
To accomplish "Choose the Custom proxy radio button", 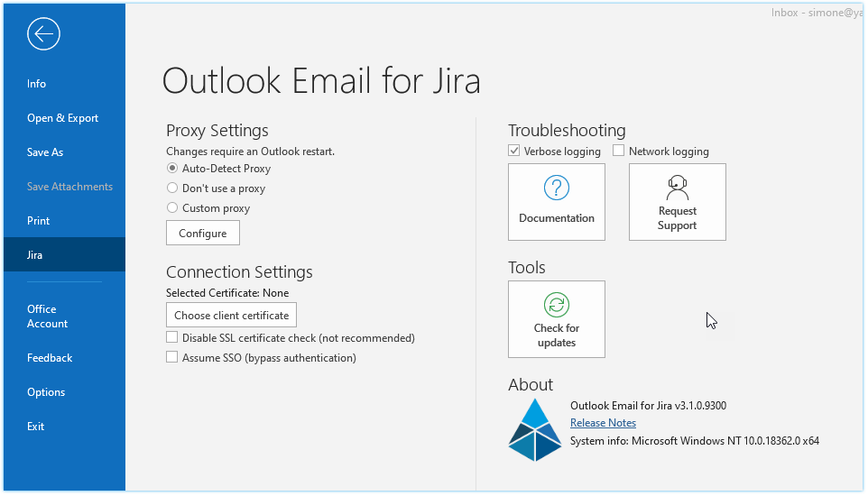I will [172, 208].
